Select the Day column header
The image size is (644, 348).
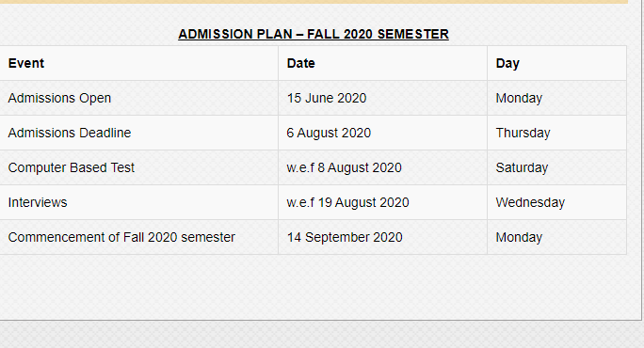coord(557,63)
